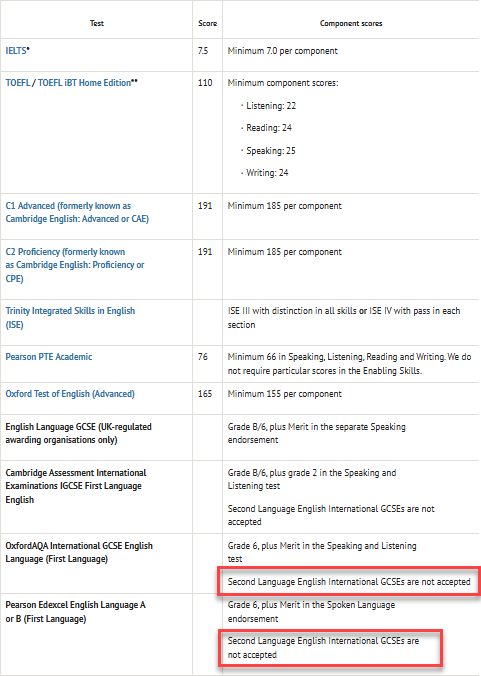Click the Oxford Test score 165
The width and height of the screenshot is (481, 676).
205,394
